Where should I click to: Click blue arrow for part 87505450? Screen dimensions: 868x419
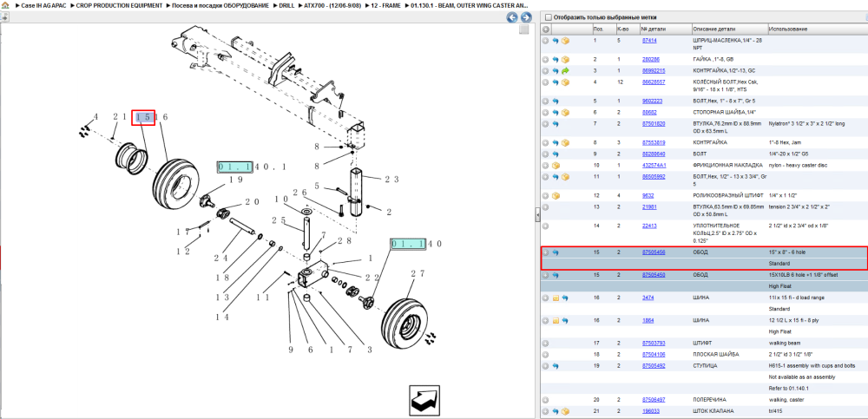pos(556,275)
